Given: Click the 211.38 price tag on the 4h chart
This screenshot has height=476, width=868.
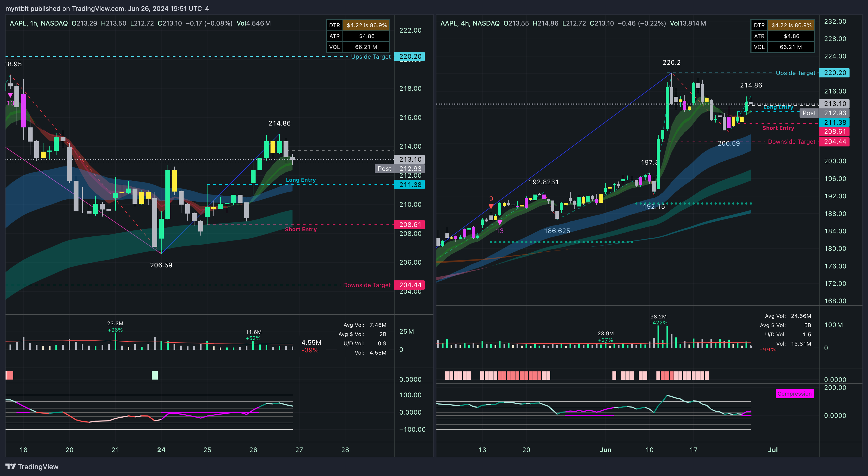Looking at the screenshot, I should tap(835, 122).
